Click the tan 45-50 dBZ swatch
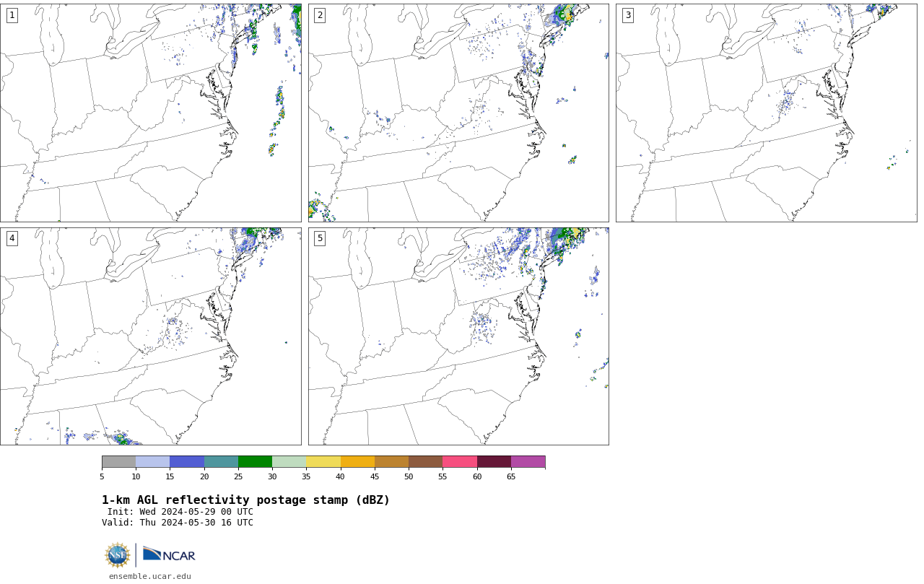Viewport: 924px width, 584px height. click(391, 462)
